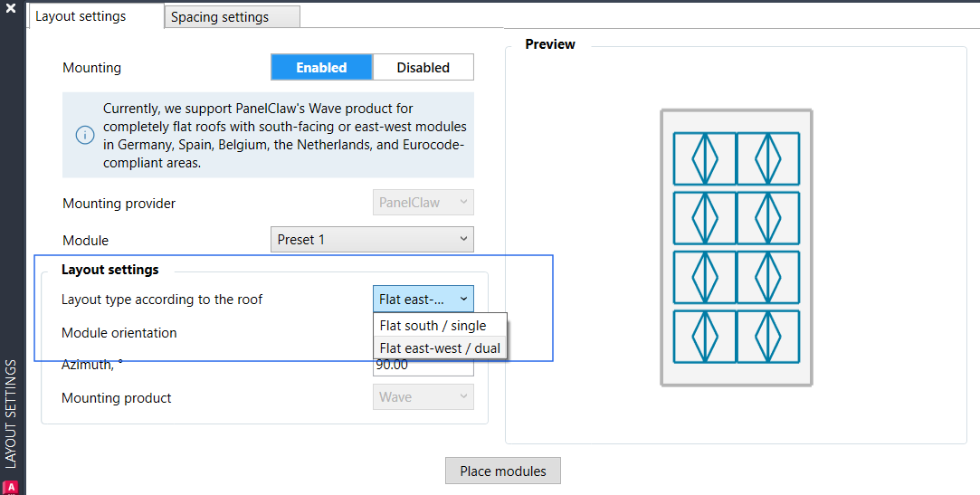
Task: Click the red A icon at bottom-left
Action: tap(11, 487)
